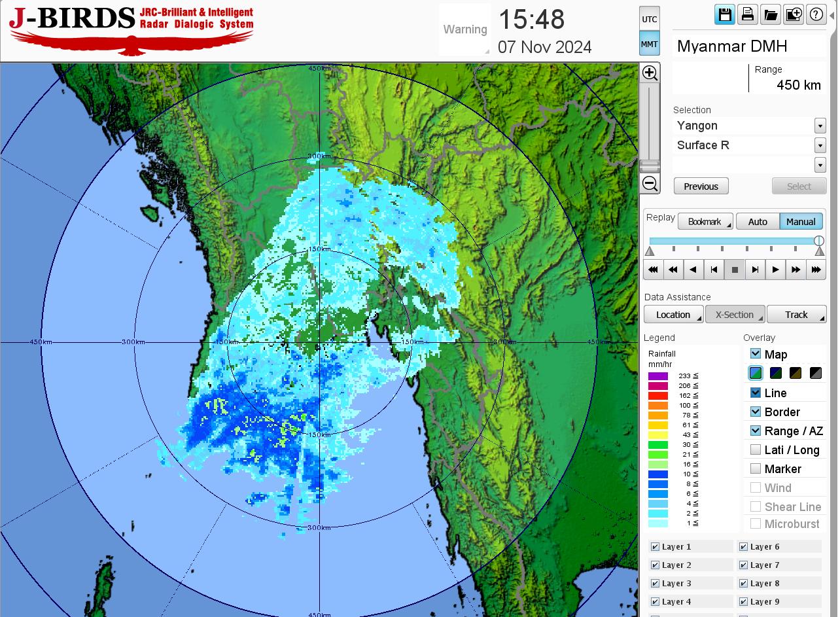Image resolution: width=840 pixels, height=617 pixels.
Task: Open the Bookmark dropdown button
Action: point(705,222)
